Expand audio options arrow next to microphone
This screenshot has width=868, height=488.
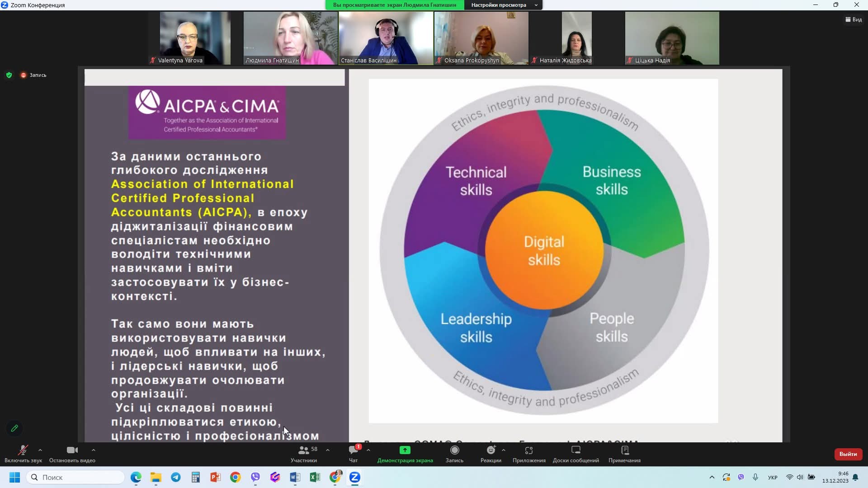pyautogui.click(x=40, y=450)
